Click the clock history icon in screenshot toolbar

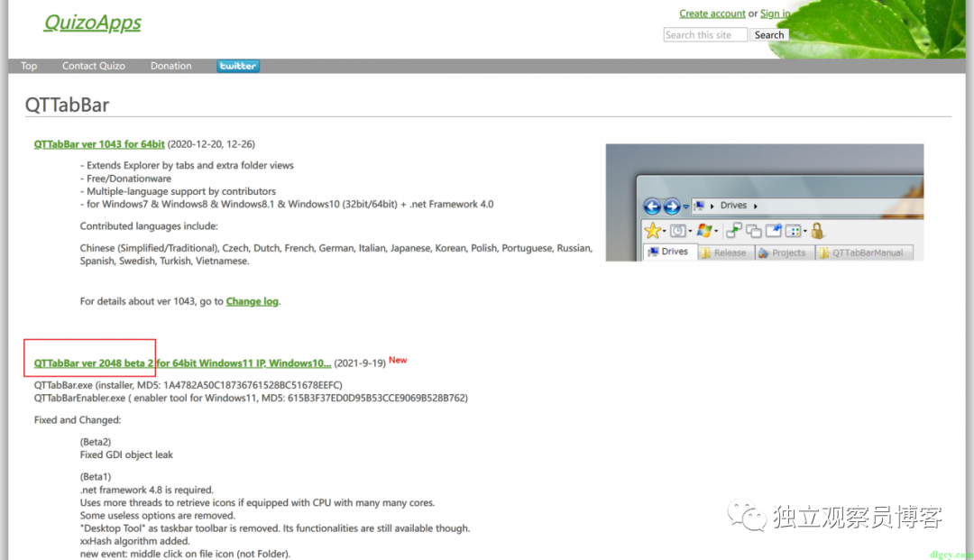[x=677, y=231]
